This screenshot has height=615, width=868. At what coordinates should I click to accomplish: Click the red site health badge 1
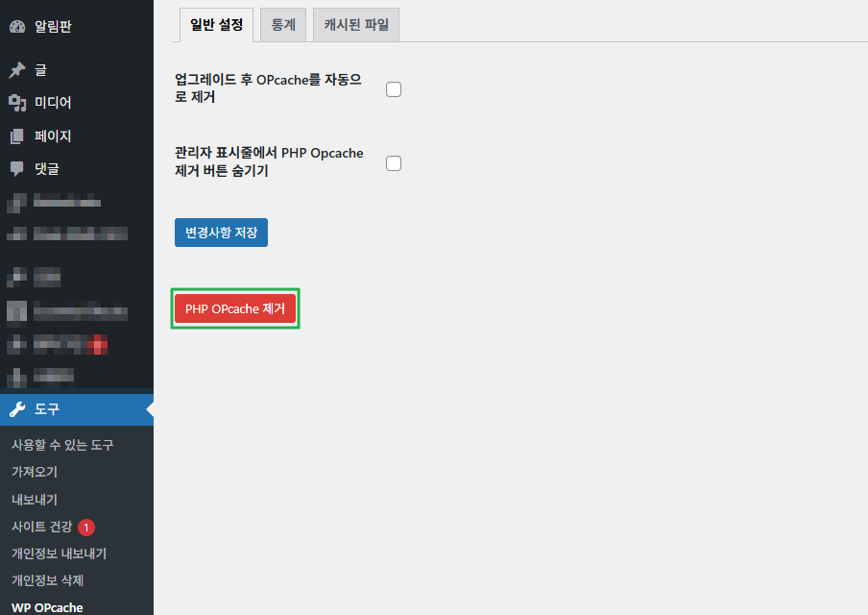point(86,528)
